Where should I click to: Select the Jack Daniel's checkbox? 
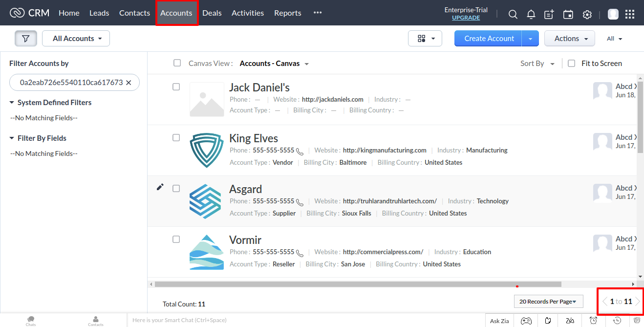click(x=176, y=87)
